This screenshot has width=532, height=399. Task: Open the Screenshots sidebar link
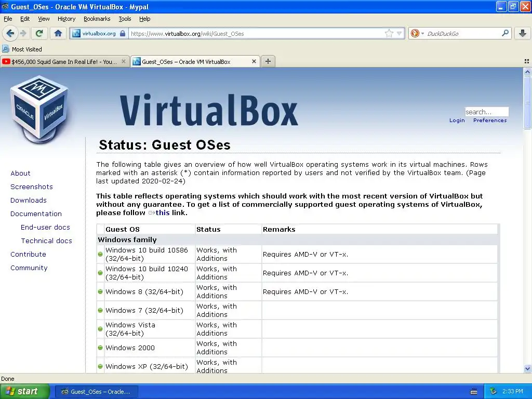pyautogui.click(x=32, y=187)
